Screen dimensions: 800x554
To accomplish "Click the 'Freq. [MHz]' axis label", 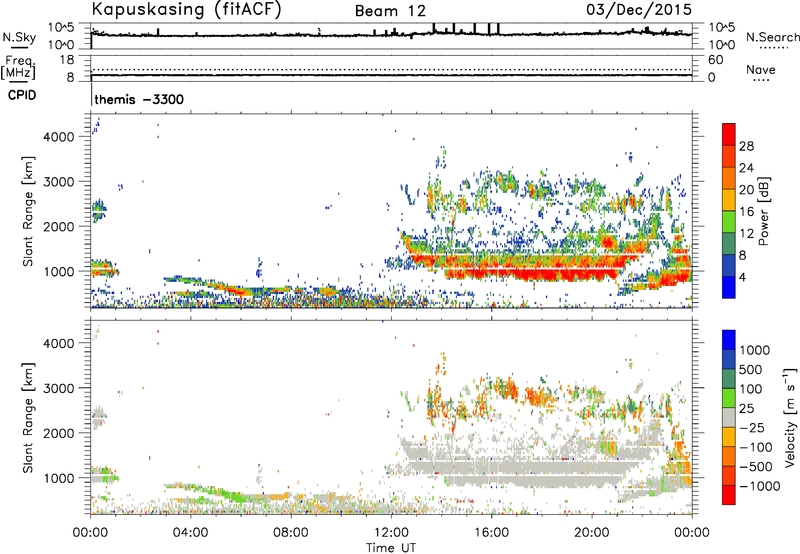I will tap(19, 67).
